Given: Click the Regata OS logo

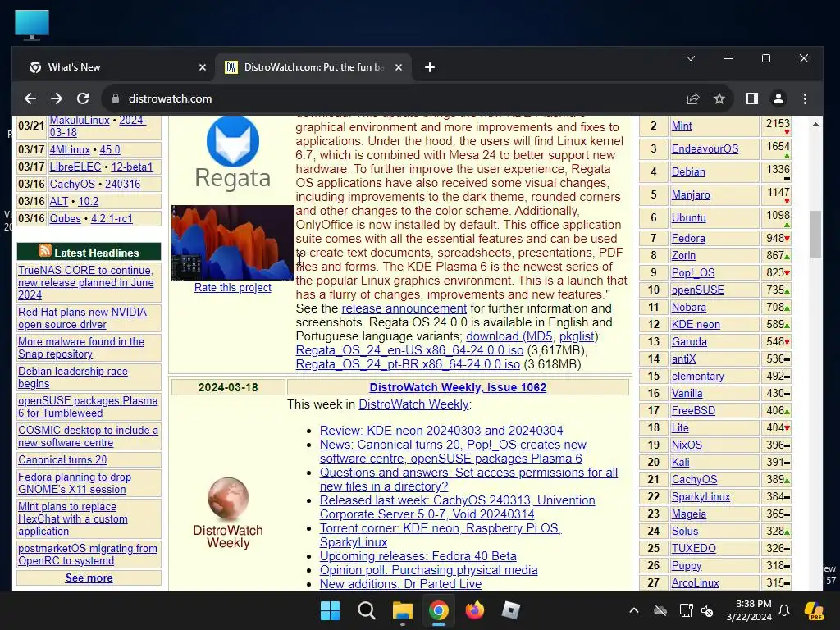Looking at the screenshot, I should click(x=232, y=153).
